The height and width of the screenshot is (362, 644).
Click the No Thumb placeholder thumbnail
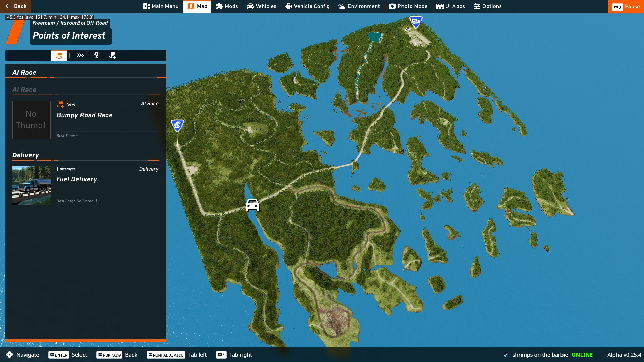pyautogui.click(x=32, y=120)
